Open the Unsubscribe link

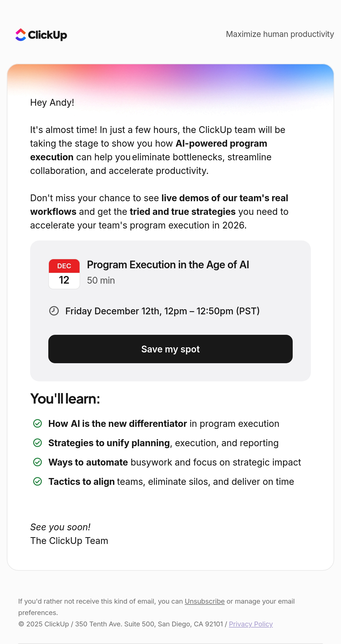[205, 601]
